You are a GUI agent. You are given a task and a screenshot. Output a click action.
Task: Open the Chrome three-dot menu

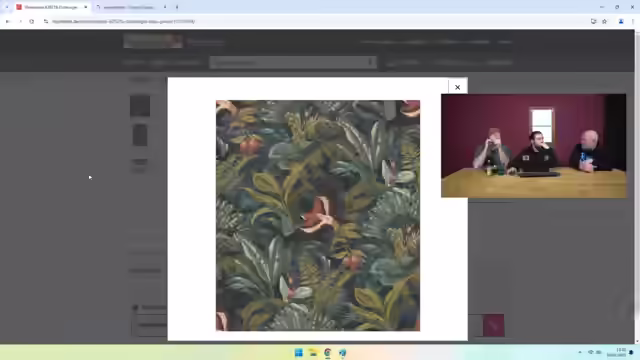(632, 21)
